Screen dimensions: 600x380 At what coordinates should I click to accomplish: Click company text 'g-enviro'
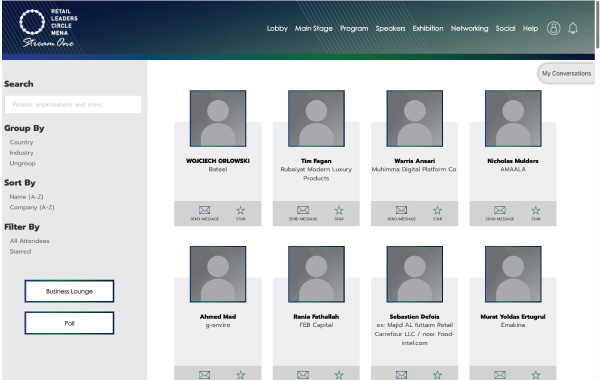tap(218, 325)
